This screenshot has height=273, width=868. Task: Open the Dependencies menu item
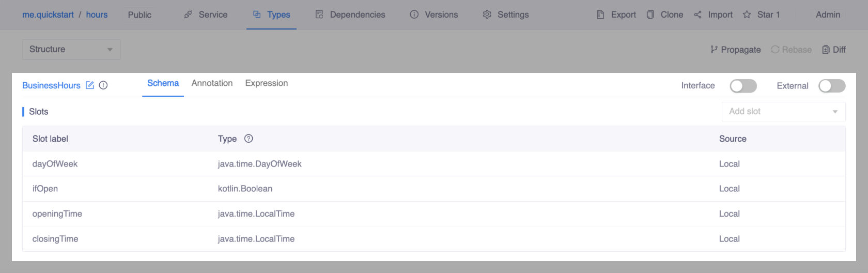(350, 14)
